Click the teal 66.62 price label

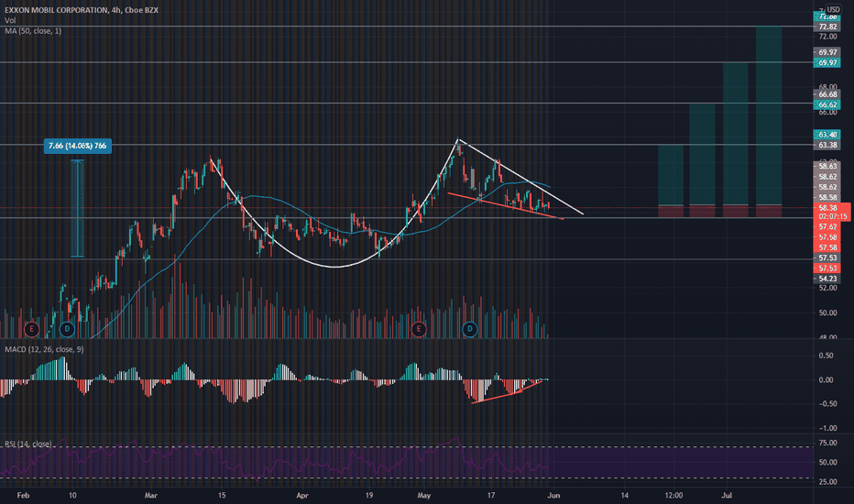[x=827, y=104]
